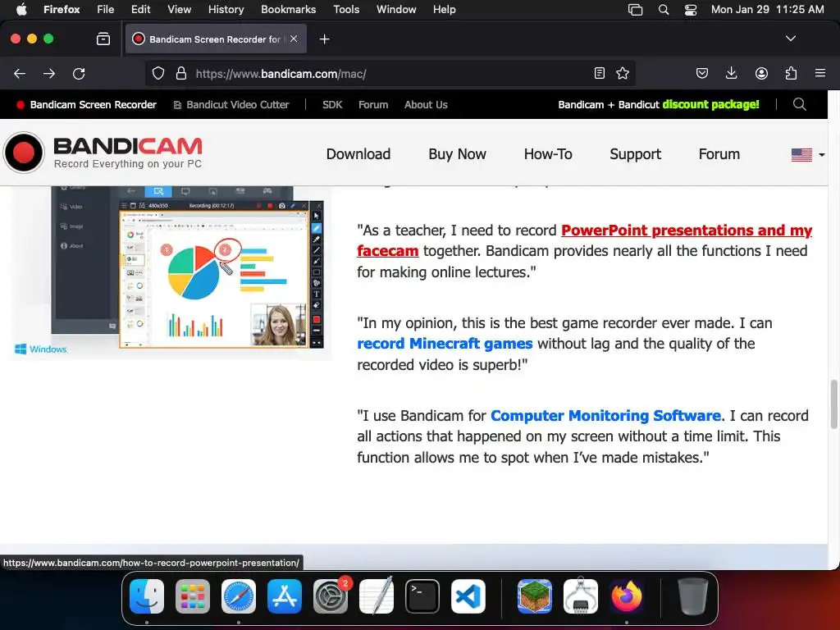Open the extensions puzzle icon
Viewport: 840px width, 630px height.
coord(791,73)
